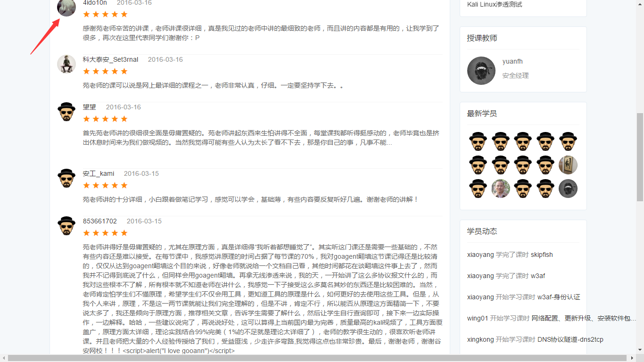Screen dimensions: 644x362
Task: Click teacher yuanfh's round avatar
Action: click(481, 71)
